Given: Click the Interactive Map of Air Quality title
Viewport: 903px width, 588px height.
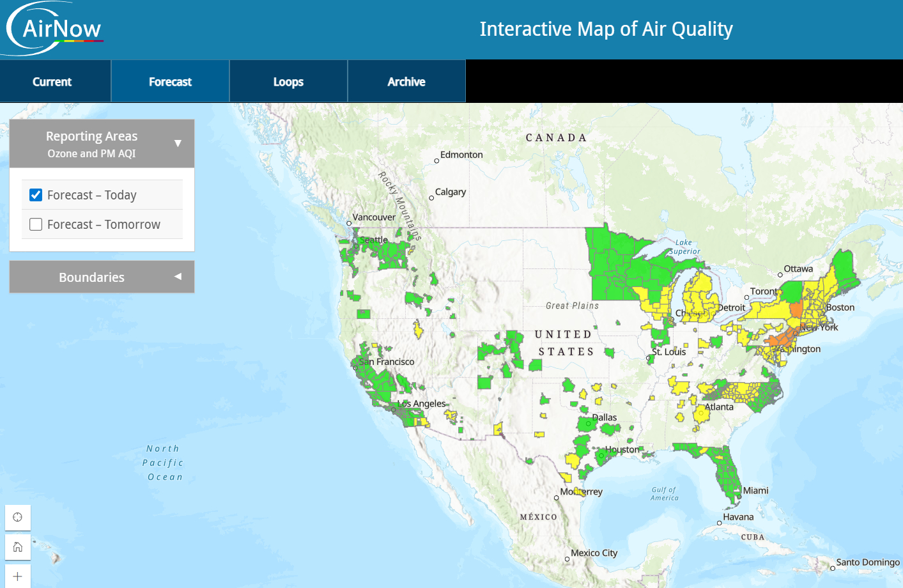Looking at the screenshot, I should (x=606, y=29).
